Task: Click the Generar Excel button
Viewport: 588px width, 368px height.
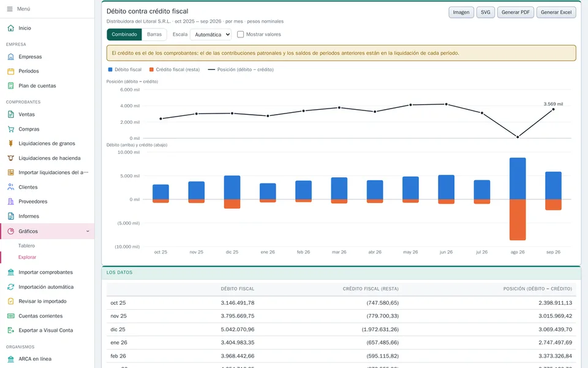Action: click(556, 12)
